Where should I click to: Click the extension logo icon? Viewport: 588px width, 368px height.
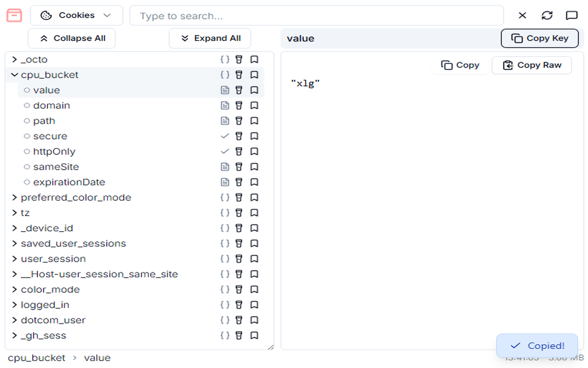14,15
